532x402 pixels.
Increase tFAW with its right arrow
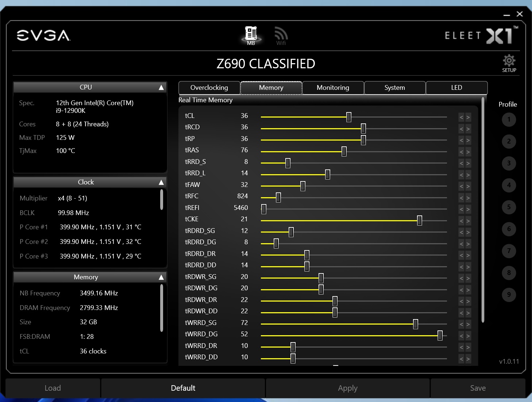pos(468,186)
